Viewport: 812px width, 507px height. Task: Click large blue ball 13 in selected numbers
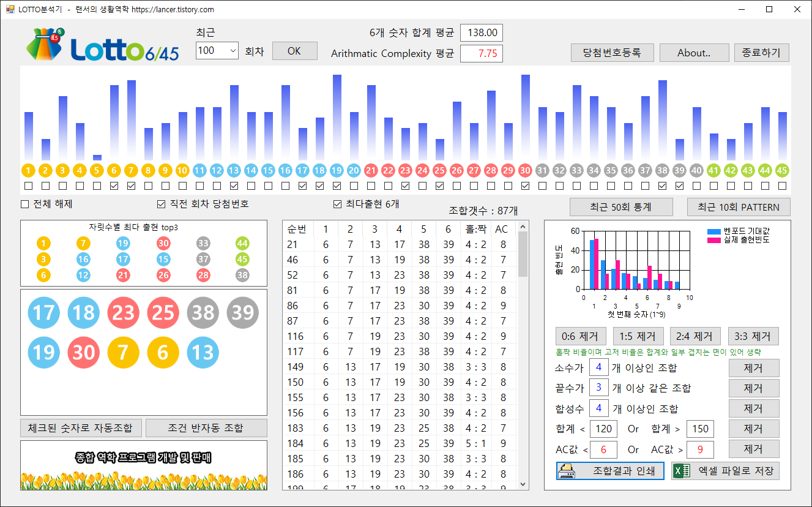203,352
